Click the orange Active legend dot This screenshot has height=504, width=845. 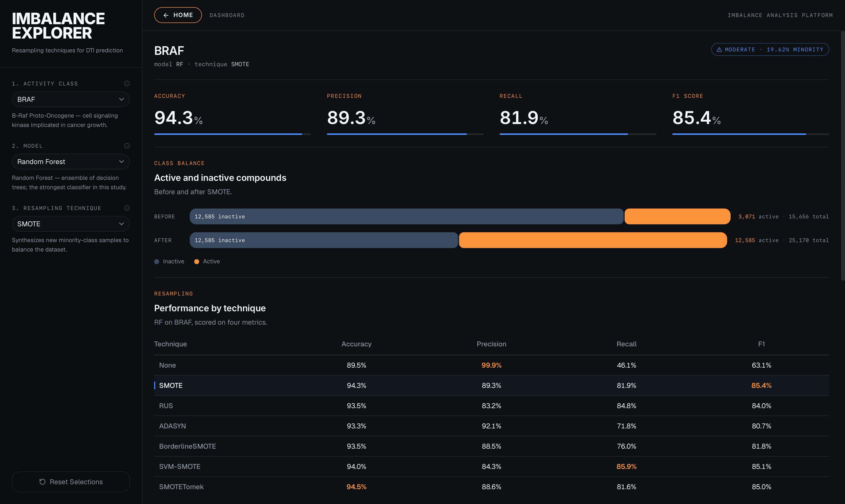(x=197, y=261)
